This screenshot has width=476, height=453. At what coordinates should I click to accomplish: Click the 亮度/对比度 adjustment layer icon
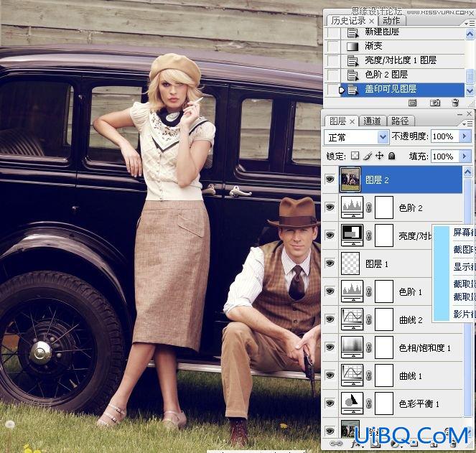(x=352, y=235)
